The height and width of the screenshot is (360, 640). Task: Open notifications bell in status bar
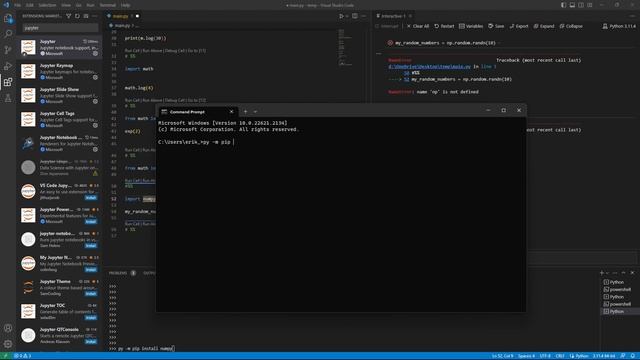click(632, 356)
